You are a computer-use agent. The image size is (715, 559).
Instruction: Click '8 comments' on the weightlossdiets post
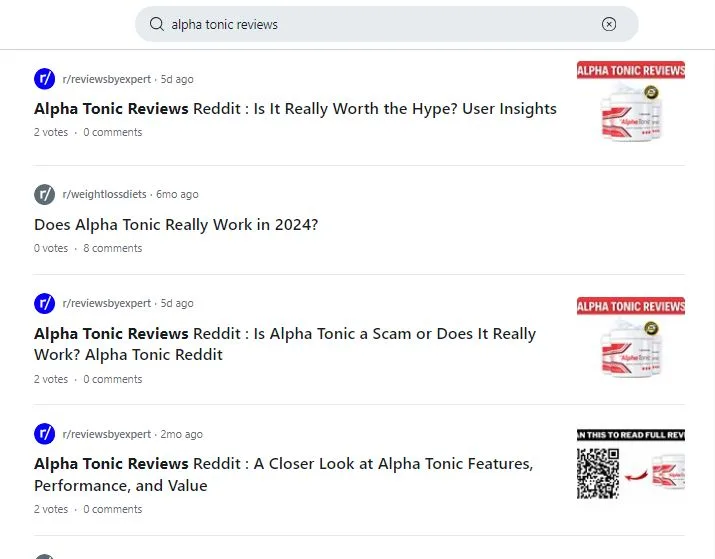point(113,248)
